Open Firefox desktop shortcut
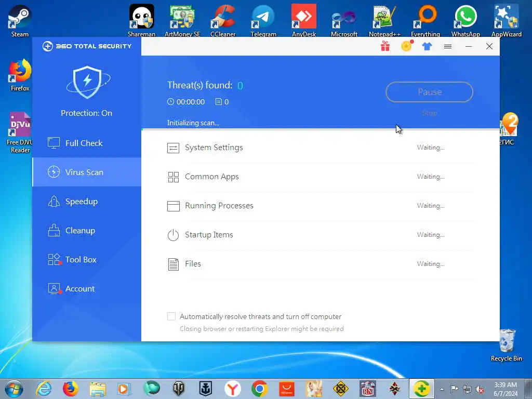 (20, 75)
